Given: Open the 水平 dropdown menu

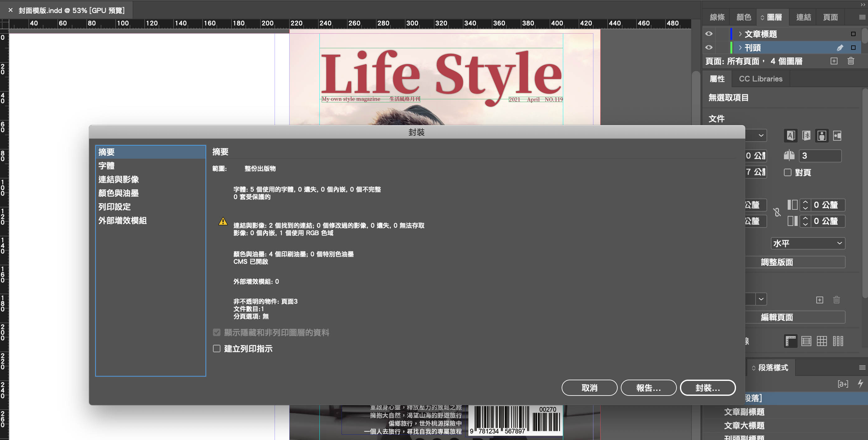Looking at the screenshot, I should coord(807,243).
